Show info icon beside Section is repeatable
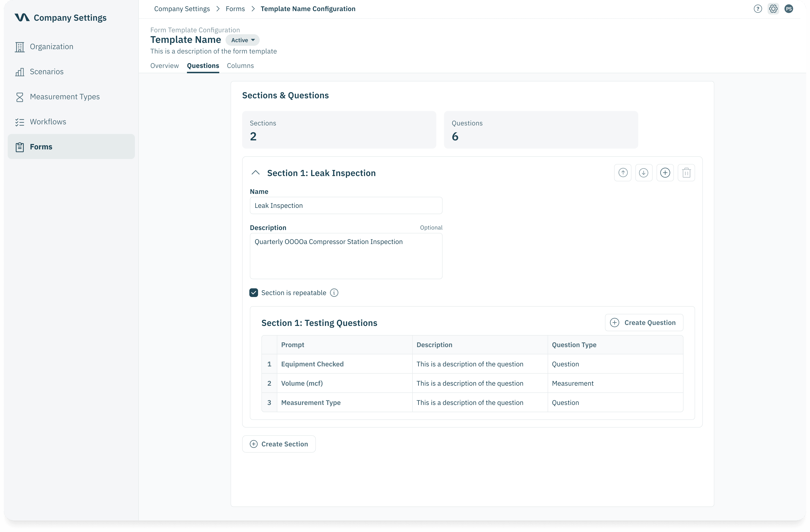Viewport: 810px width, 532px height. click(x=334, y=293)
